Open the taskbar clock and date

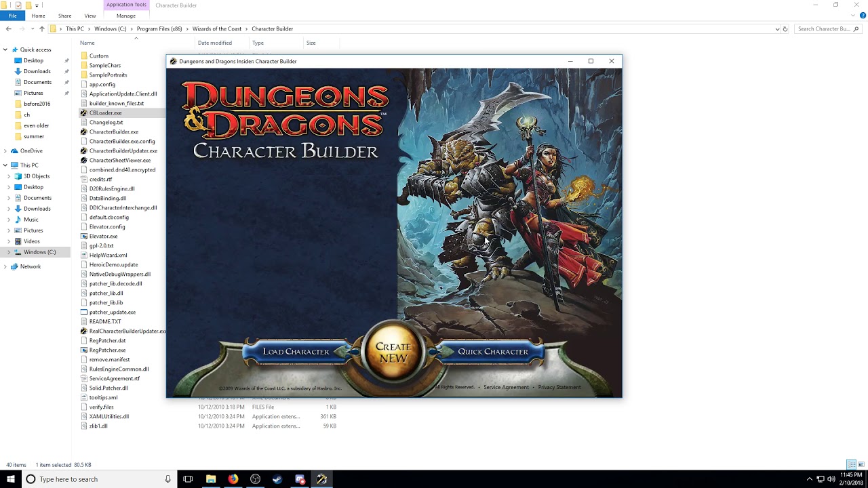850,479
